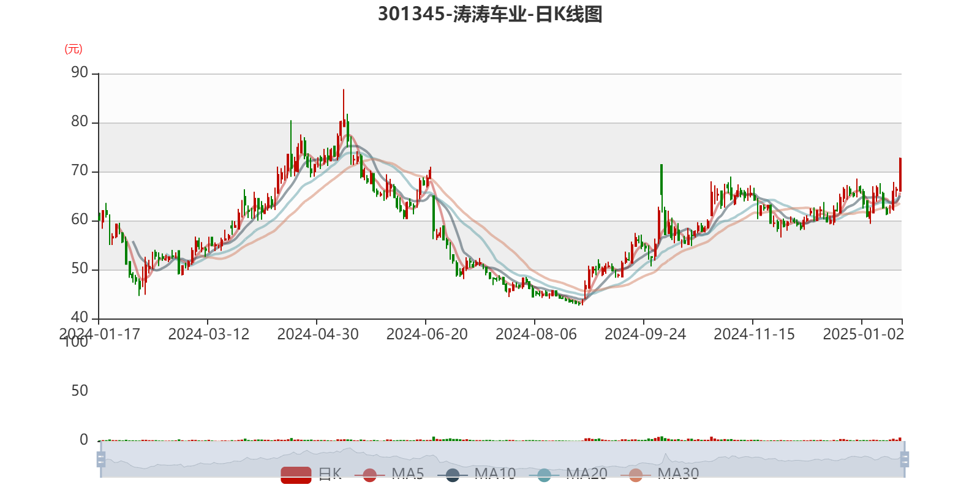This screenshot has height=490, width=980.
Task: Click the 40 price axis label
Action: point(80,318)
